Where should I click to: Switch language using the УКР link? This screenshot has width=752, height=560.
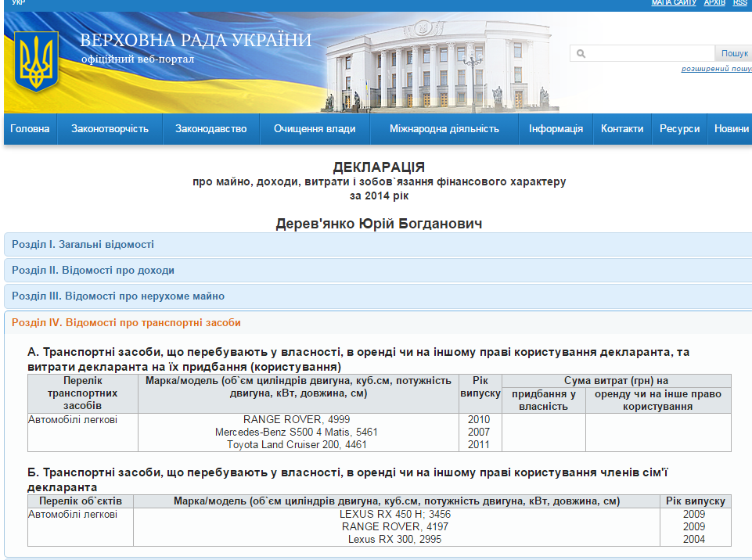tap(19, 3)
